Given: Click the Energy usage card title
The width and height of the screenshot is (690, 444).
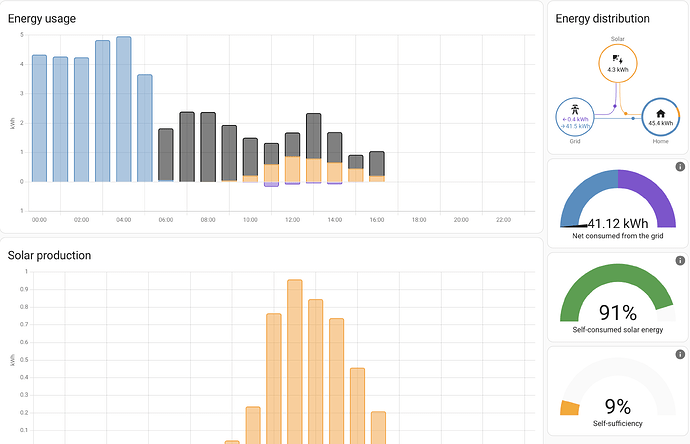Looking at the screenshot, I should (x=42, y=19).
